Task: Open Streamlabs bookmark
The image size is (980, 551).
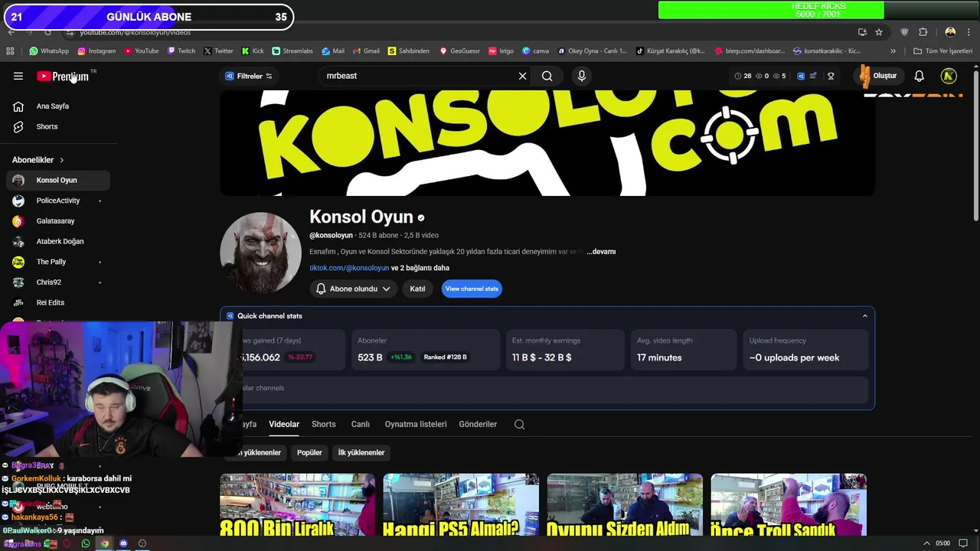Action: click(x=292, y=51)
